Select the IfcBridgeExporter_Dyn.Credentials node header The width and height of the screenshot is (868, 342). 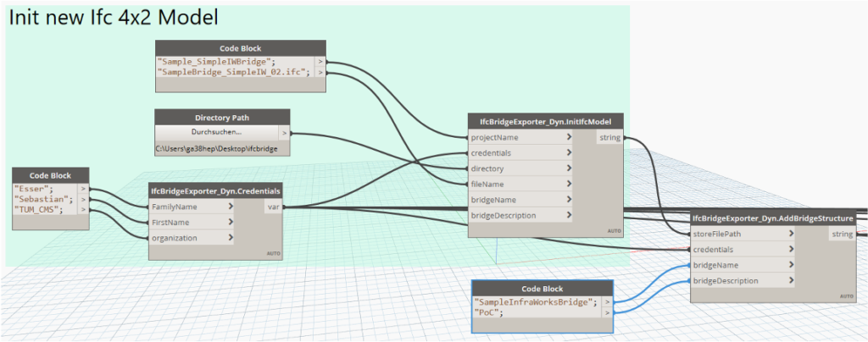215,191
